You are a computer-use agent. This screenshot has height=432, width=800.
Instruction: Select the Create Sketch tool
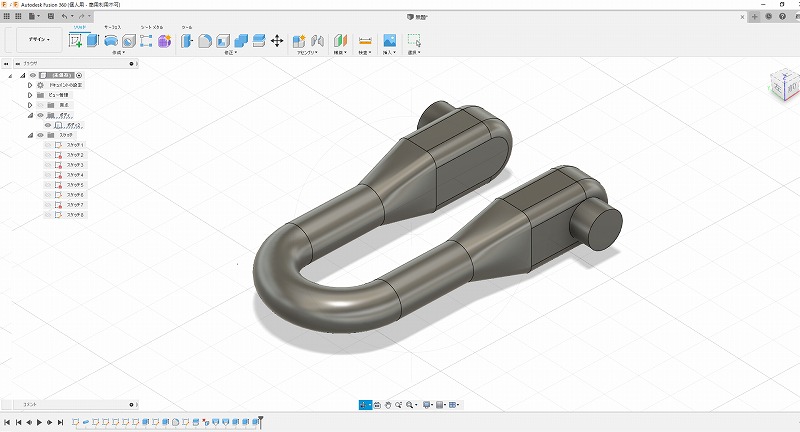[x=75, y=40]
